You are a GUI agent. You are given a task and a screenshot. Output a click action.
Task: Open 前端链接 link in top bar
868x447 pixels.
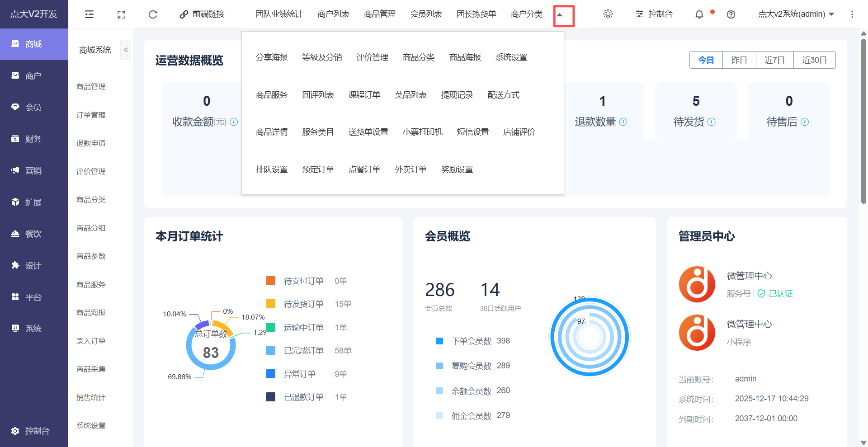coord(202,14)
